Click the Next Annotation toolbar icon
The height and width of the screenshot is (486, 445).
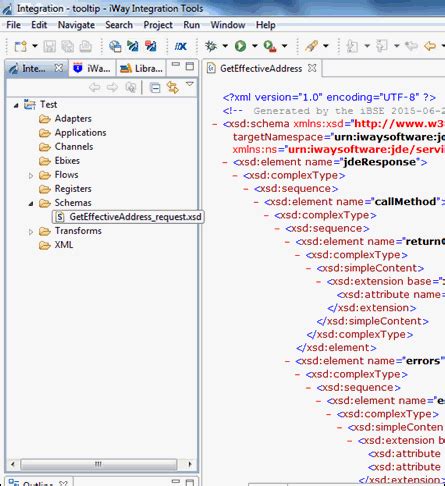(352, 46)
